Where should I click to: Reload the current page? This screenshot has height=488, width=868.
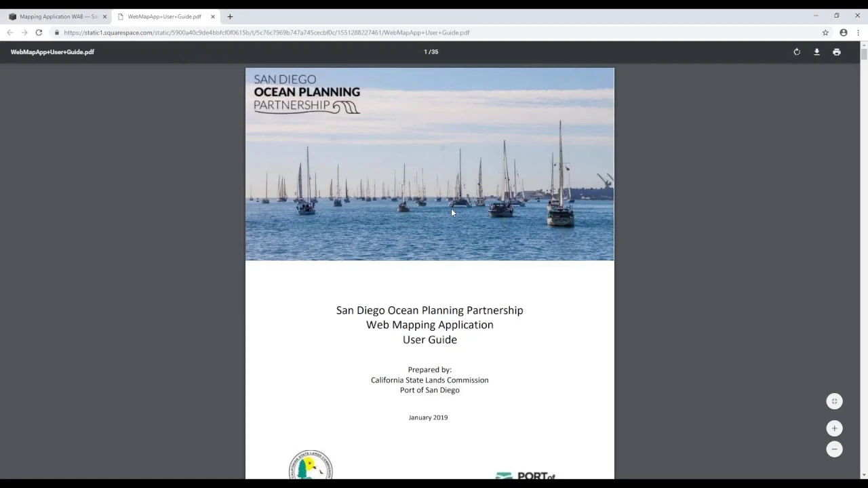pyautogui.click(x=39, y=33)
